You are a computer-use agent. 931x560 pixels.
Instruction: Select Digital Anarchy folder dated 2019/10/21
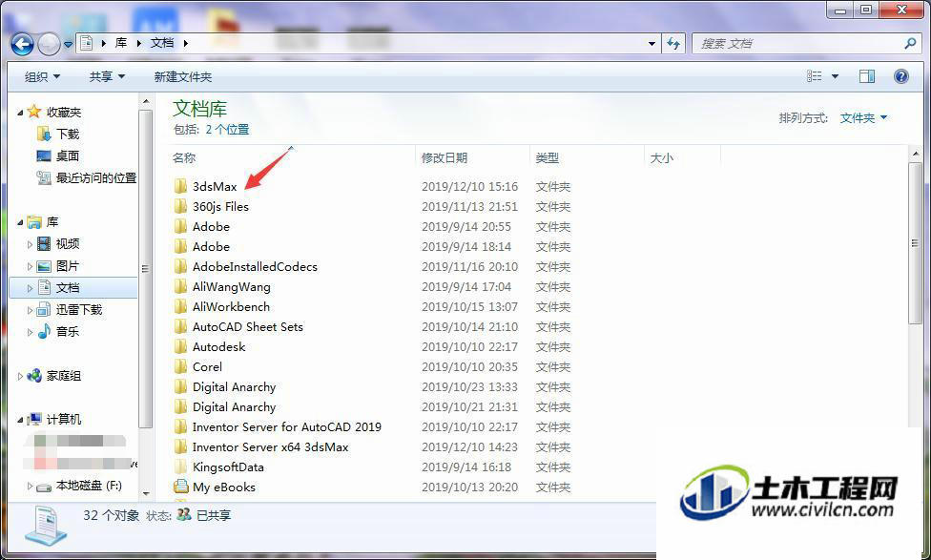[x=234, y=407]
